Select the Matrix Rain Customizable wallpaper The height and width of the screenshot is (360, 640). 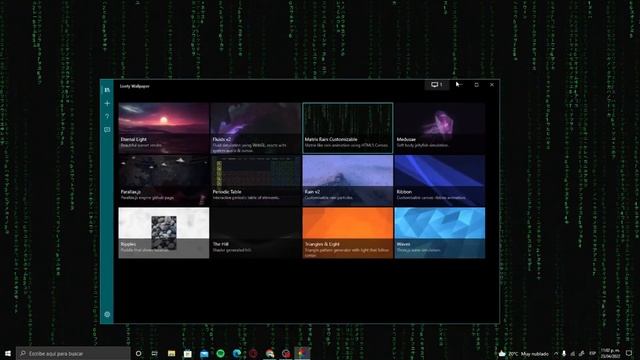click(348, 128)
